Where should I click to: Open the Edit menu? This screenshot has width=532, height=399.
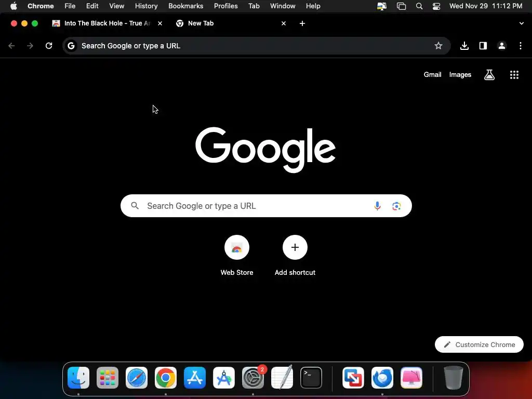(92, 6)
